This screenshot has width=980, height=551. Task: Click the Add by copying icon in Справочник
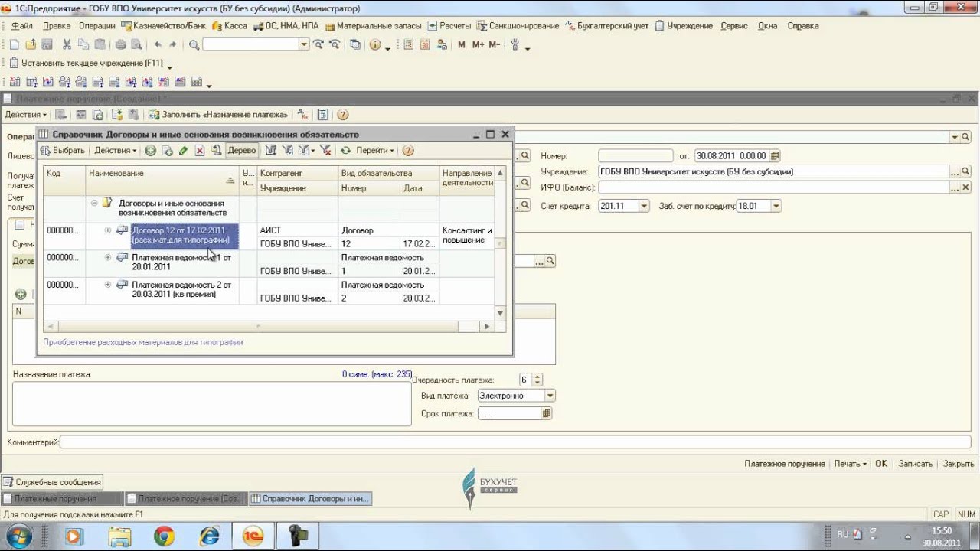[167, 151]
